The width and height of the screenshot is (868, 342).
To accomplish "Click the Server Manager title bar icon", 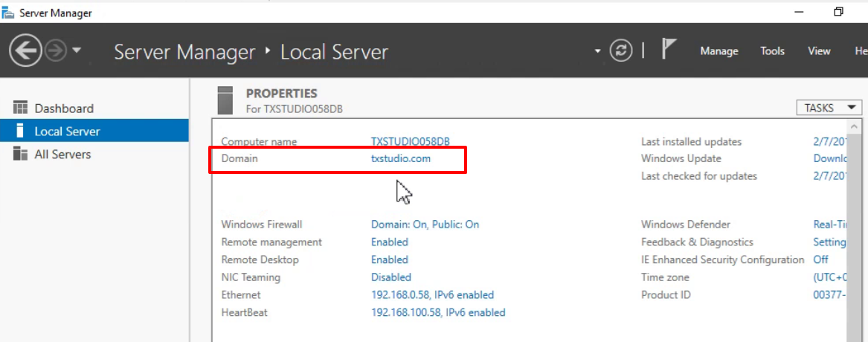I will (x=8, y=13).
